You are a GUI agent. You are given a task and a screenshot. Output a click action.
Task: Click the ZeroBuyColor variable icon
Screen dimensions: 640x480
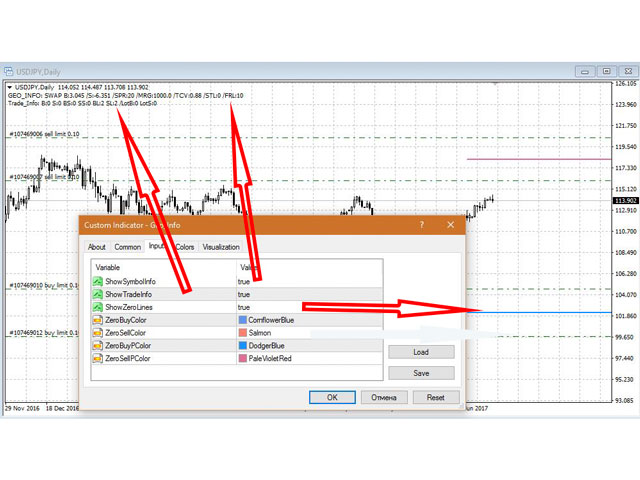98,320
